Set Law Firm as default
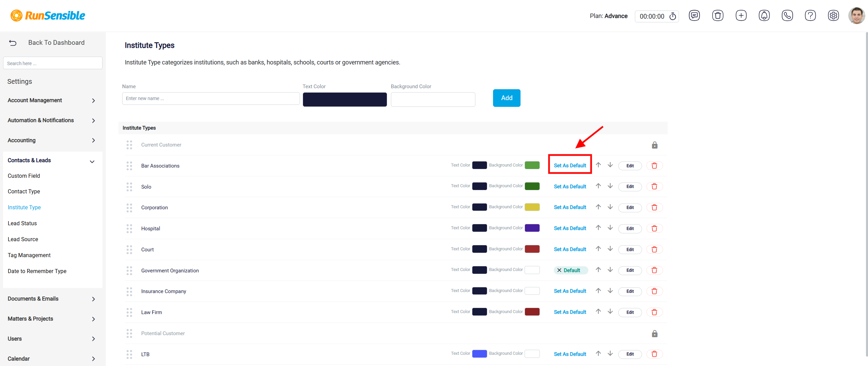The height and width of the screenshot is (366, 868). pos(570,312)
